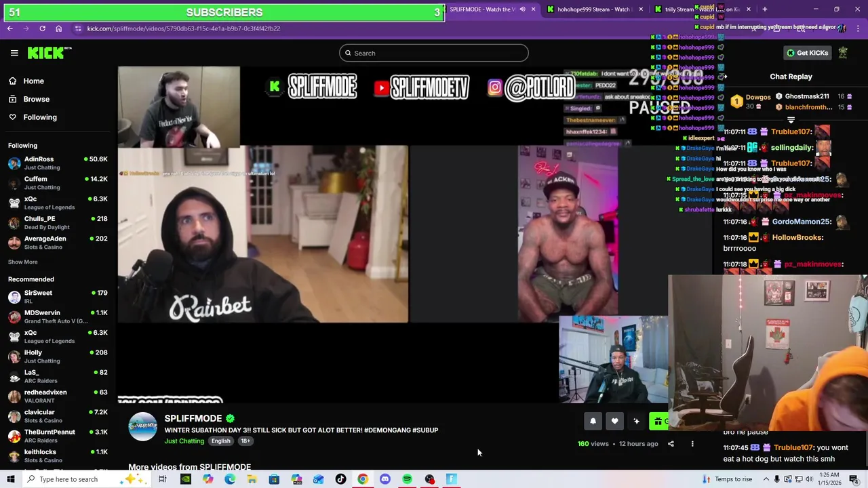Click the share icon below video
This screenshot has width=868, height=488.
(x=671, y=444)
